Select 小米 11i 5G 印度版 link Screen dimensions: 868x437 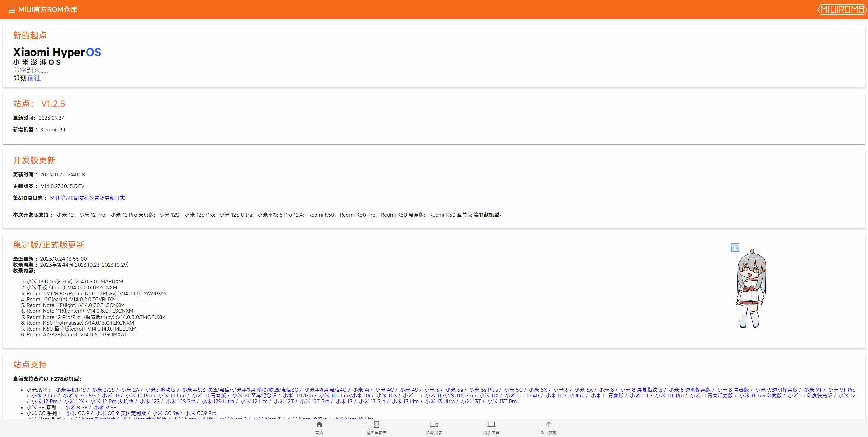click(760, 396)
